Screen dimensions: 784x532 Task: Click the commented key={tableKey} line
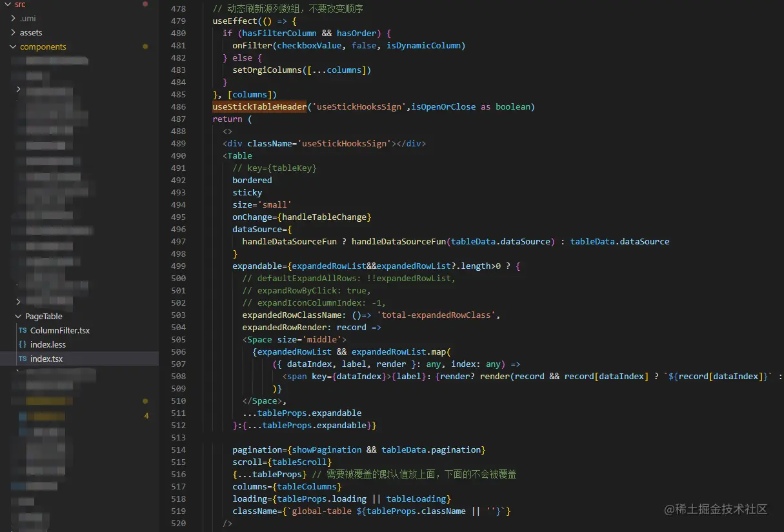pos(275,168)
